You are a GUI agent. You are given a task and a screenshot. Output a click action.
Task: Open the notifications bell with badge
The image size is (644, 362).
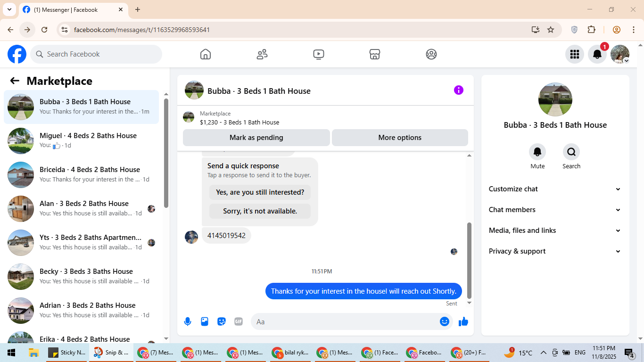[597, 54]
